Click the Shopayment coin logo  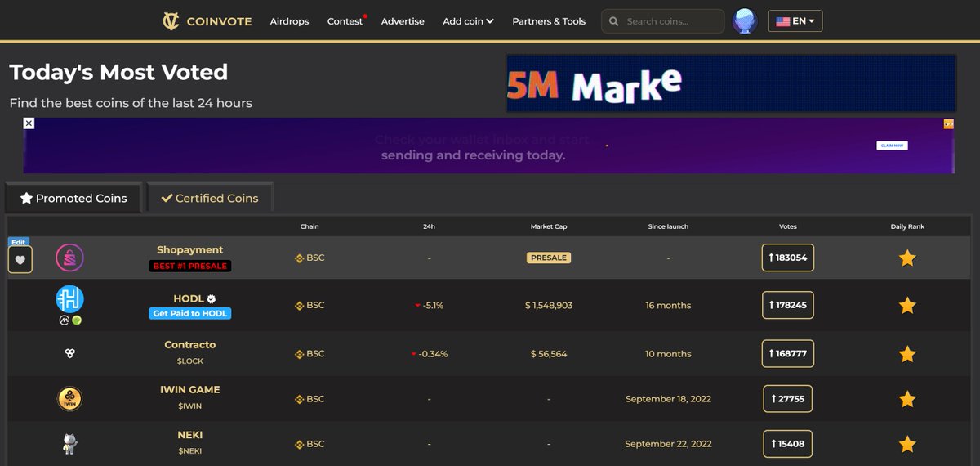(69, 258)
